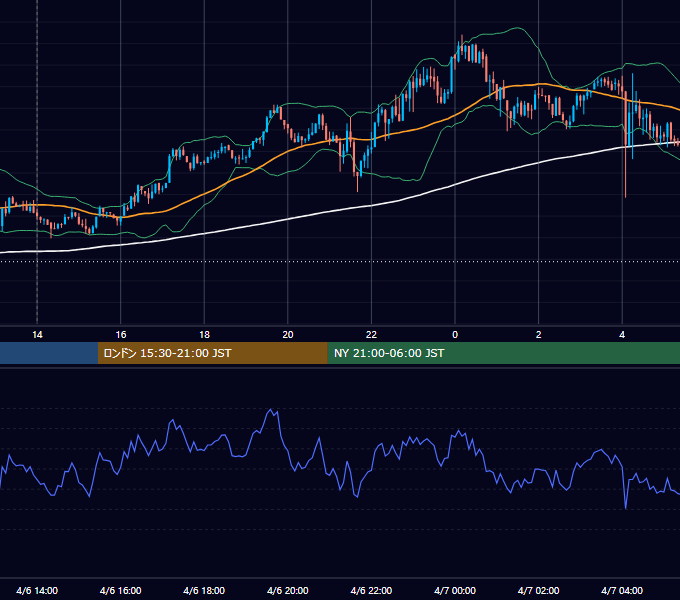The height and width of the screenshot is (600, 680).
Task: Click the '4/7 04:00' time label
Action: (622, 590)
